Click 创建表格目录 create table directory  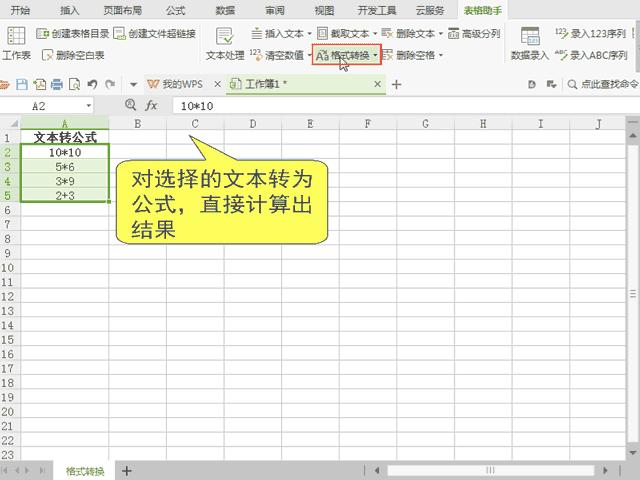pos(73,34)
